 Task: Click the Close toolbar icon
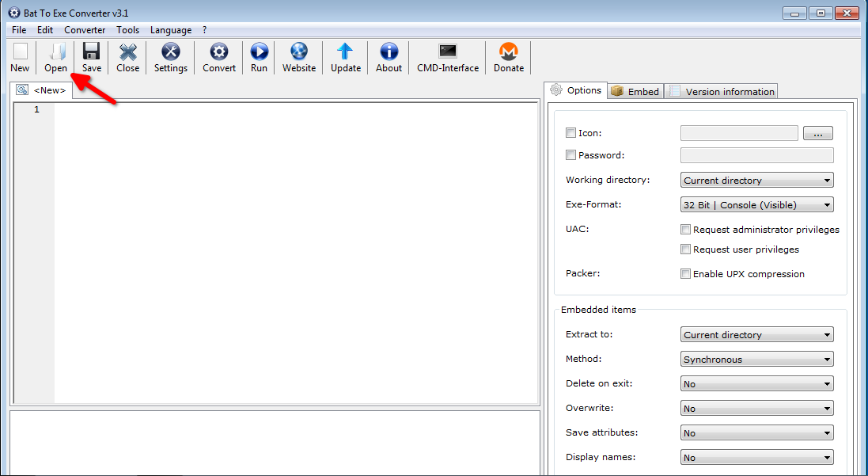[128, 58]
